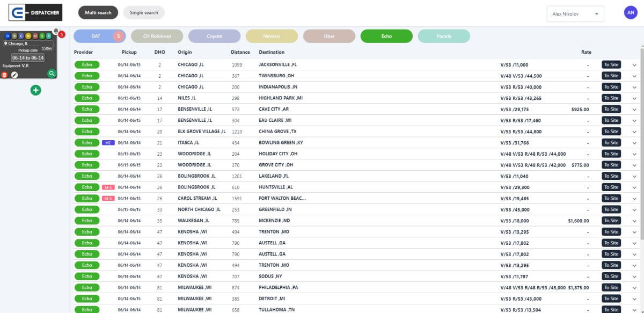The image size is (644, 313).
Task: Open To Site for the Cave City load
Action: coord(611,110)
